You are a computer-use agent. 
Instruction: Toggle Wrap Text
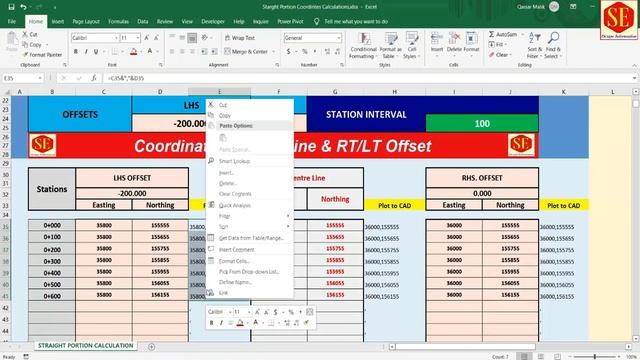point(240,38)
